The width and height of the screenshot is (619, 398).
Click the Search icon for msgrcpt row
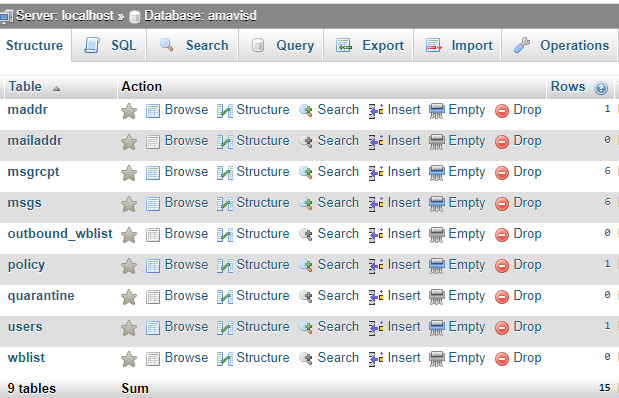coord(306,173)
